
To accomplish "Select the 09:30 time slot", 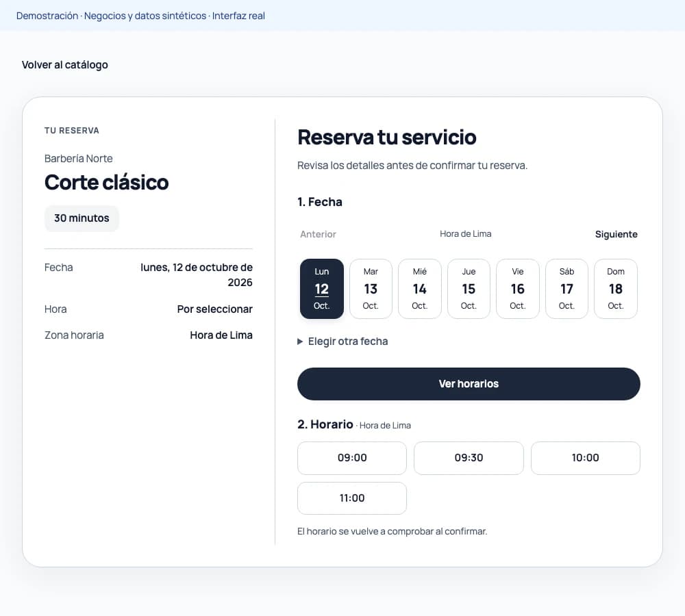I will tap(469, 458).
